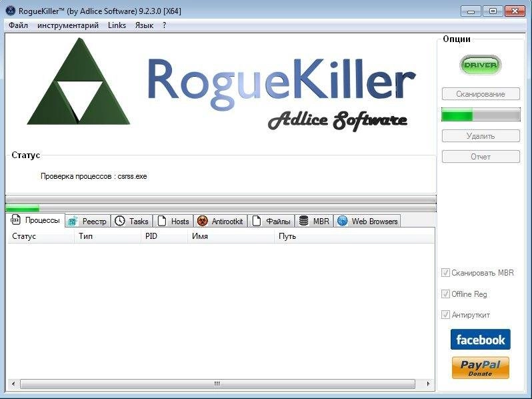Select the Процессы tab
Screen dimensions: 532x399
35,220
